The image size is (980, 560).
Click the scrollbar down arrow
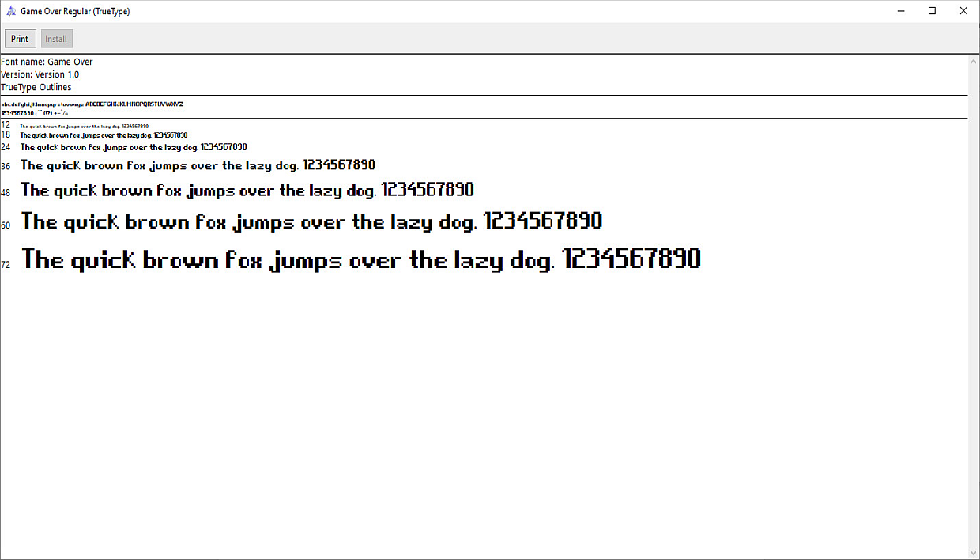[974, 553]
